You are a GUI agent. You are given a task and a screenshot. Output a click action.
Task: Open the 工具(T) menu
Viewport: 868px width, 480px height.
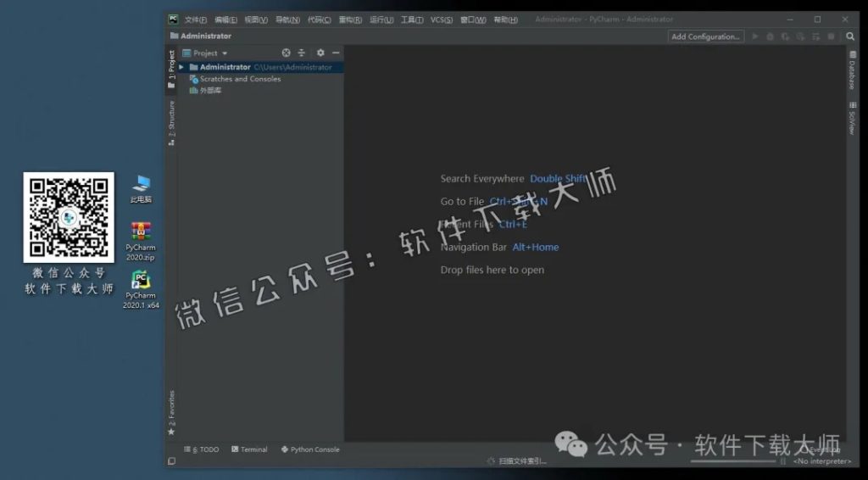click(x=412, y=20)
